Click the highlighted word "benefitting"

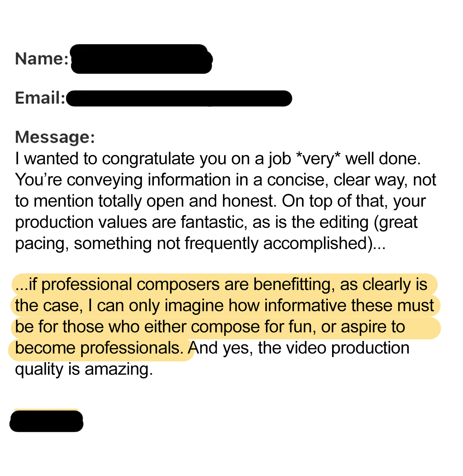[x=294, y=285]
